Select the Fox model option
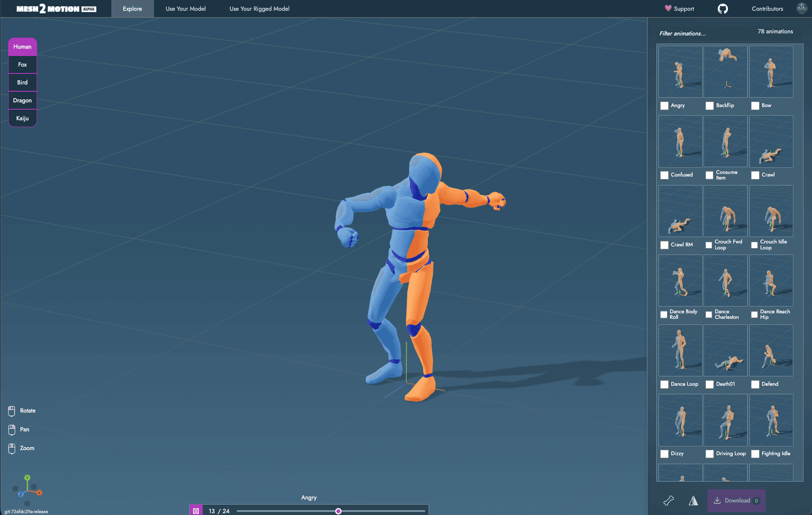 pos(22,64)
